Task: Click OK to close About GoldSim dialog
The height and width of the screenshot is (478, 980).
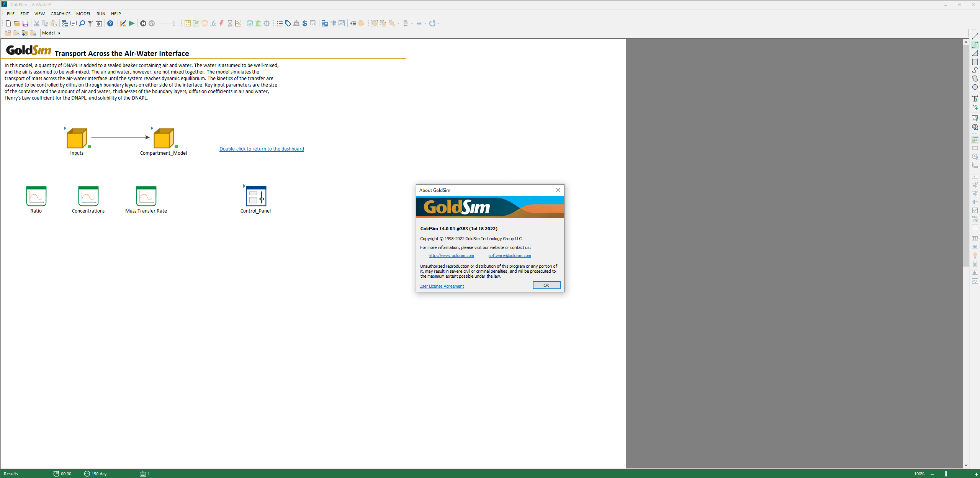Action: pos(544,285)
